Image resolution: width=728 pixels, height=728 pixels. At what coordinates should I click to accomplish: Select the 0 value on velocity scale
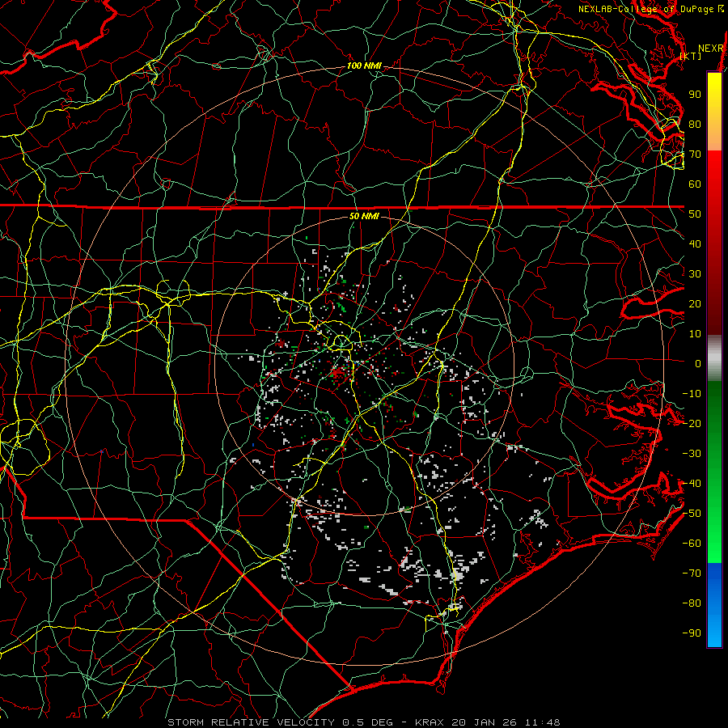[698, 364]
